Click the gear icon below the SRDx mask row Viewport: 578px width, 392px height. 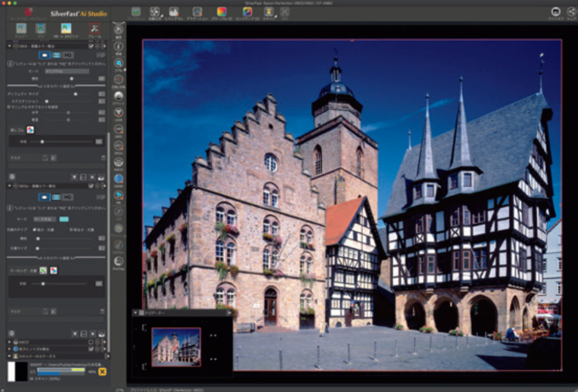pyautogui.click(x=12, y=333)
